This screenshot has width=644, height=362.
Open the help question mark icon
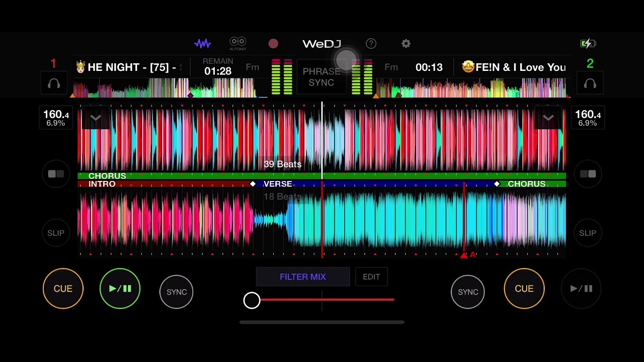tap(371, 44)
